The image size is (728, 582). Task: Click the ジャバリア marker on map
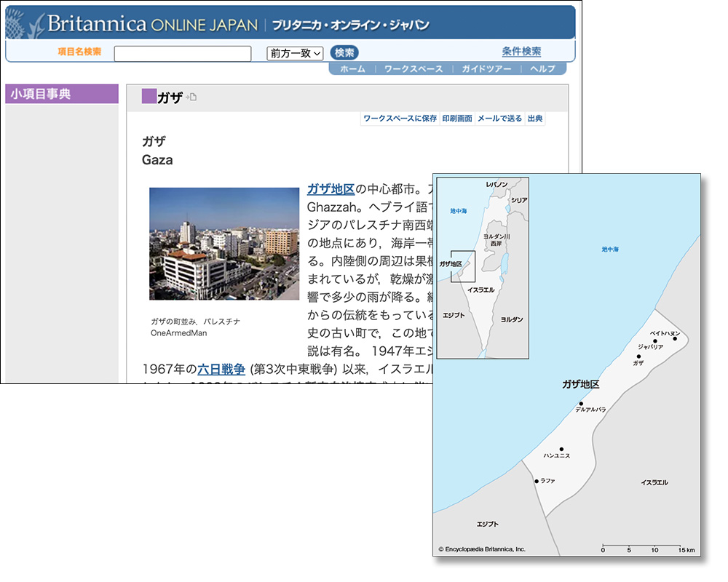pos(655,341)
